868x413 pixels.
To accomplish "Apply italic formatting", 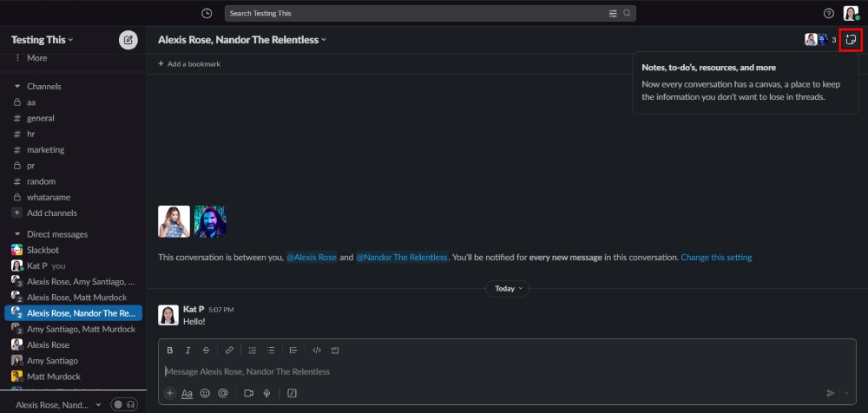I will point(187,351).
